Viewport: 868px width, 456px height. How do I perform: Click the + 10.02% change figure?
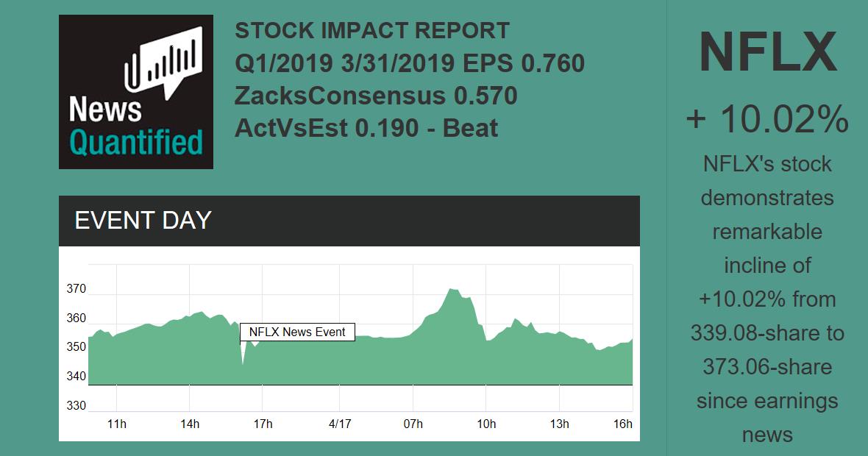click(x=767, y=120)
